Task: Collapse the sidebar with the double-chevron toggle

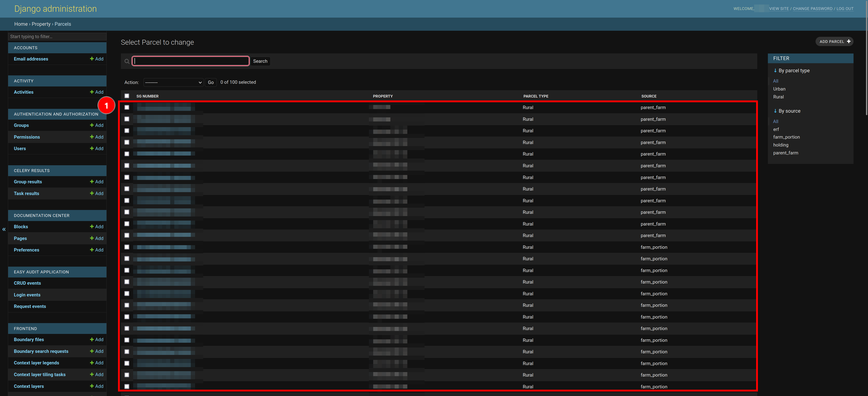Action: tap(4, 229)
